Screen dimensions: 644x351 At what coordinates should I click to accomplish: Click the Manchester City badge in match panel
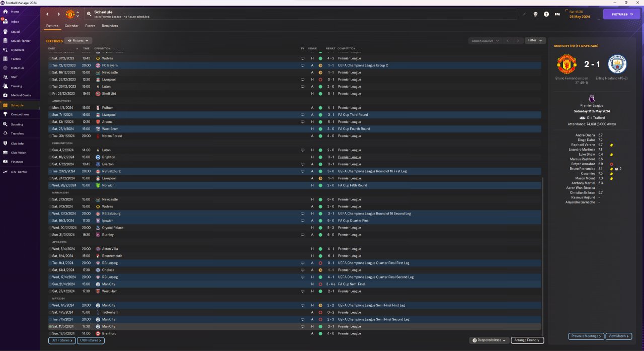coord(618,64)
